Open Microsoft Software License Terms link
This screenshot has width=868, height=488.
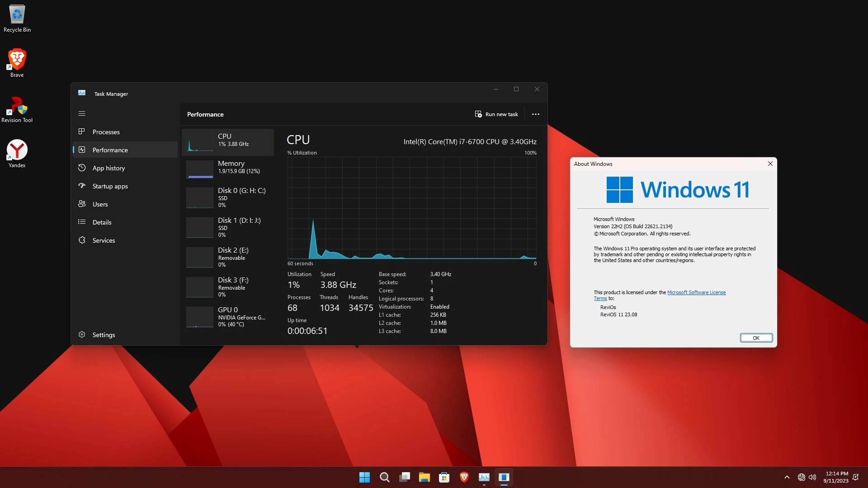click(696, 292)
